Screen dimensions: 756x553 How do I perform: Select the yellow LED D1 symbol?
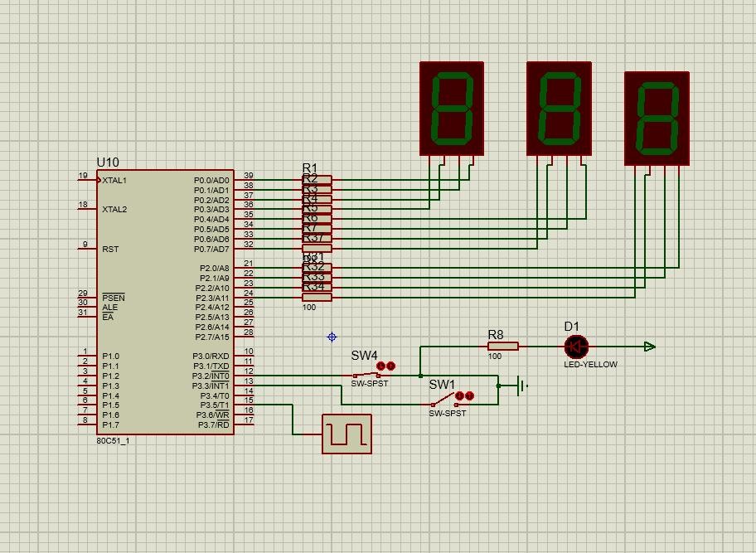click(576, 347)
